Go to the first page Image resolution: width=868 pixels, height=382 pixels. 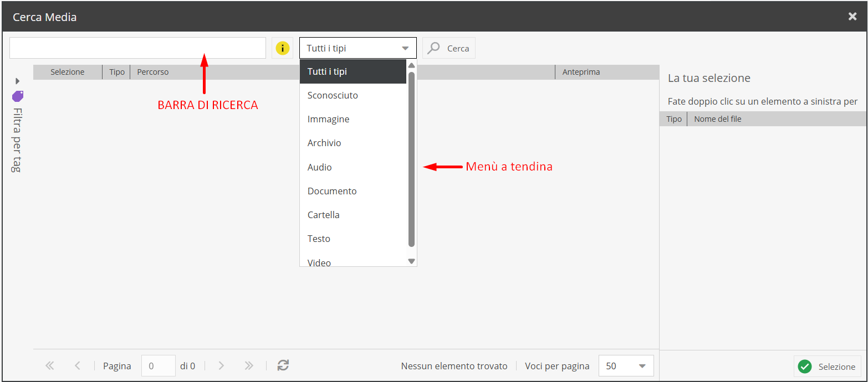point(50,365)
